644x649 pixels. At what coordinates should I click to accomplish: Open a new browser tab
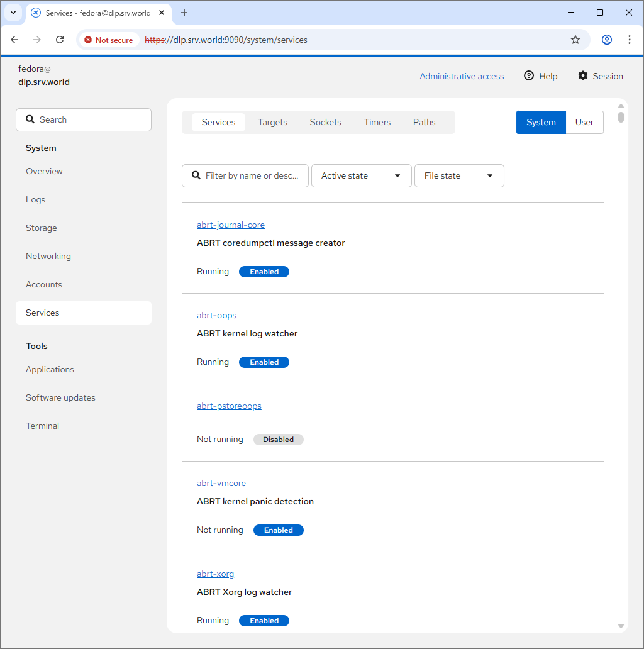(184, 13)
